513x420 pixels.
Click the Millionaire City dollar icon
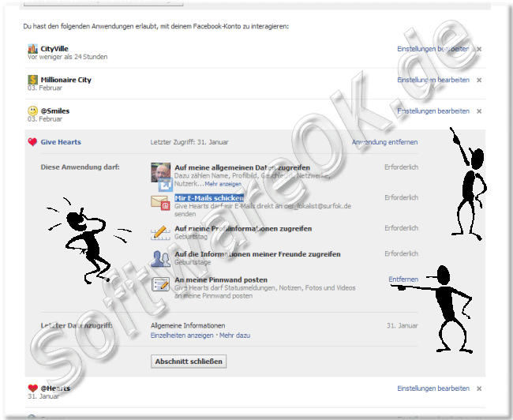pyautogui.click(x=32, y=80)
